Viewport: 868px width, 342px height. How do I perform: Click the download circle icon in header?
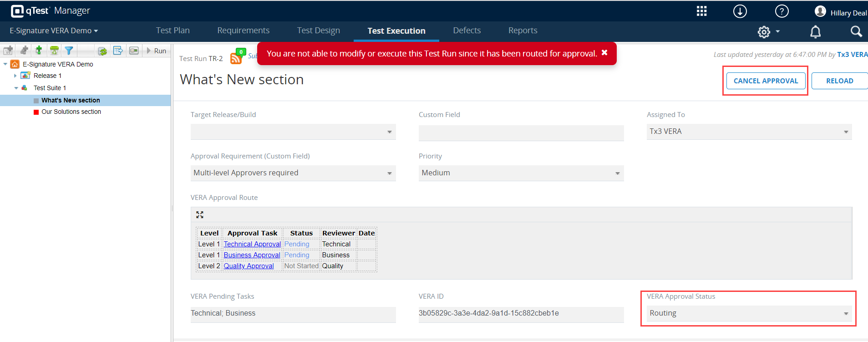[x=740, y=11]
